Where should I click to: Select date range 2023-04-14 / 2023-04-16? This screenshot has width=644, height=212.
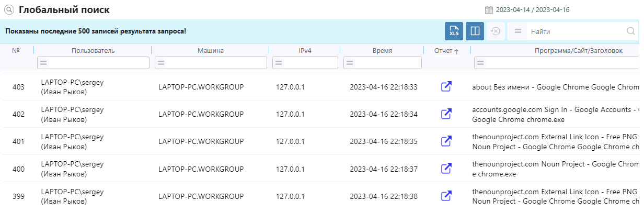coord(532,9)
